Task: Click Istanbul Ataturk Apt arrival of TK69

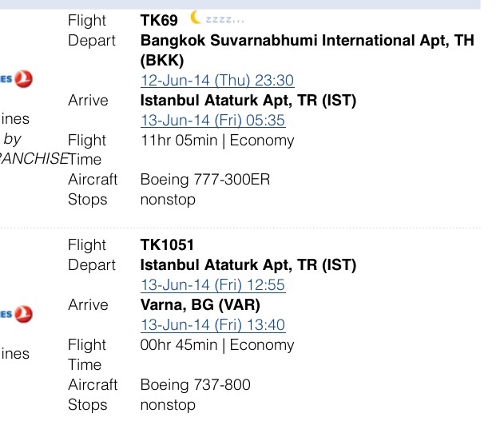Action: click(x=248, y=101)
